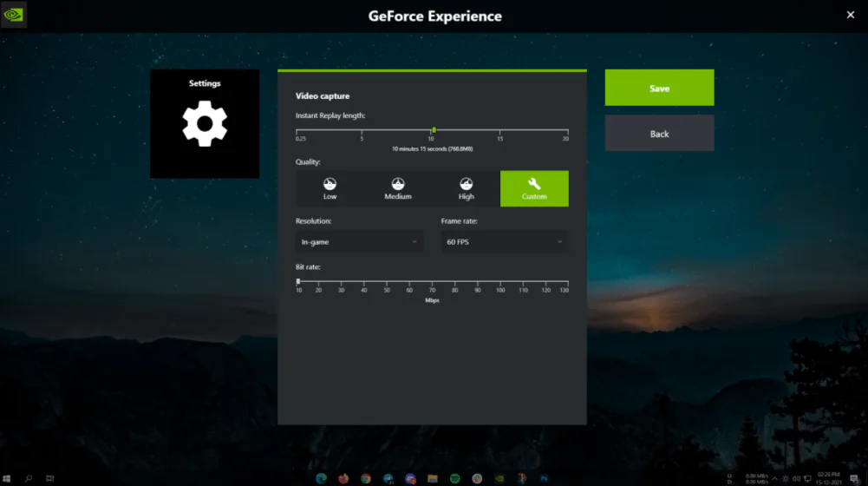868x486 pixels.
Task: Click the Settings gear icon tile
Action: point(205,124)
